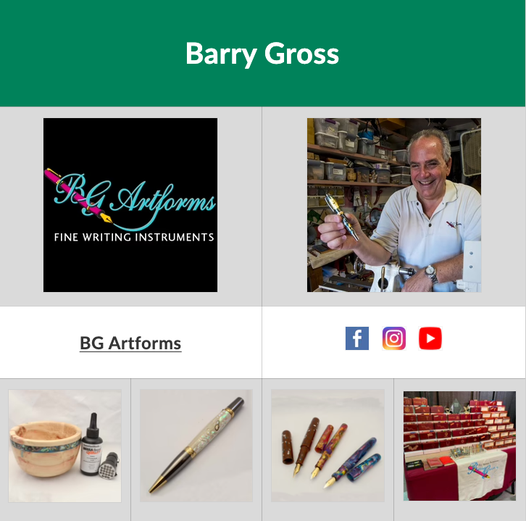Screen dimensions: 526x521
Task: View the wooden bowl with resin thumbnail
Action: point(65,445)
